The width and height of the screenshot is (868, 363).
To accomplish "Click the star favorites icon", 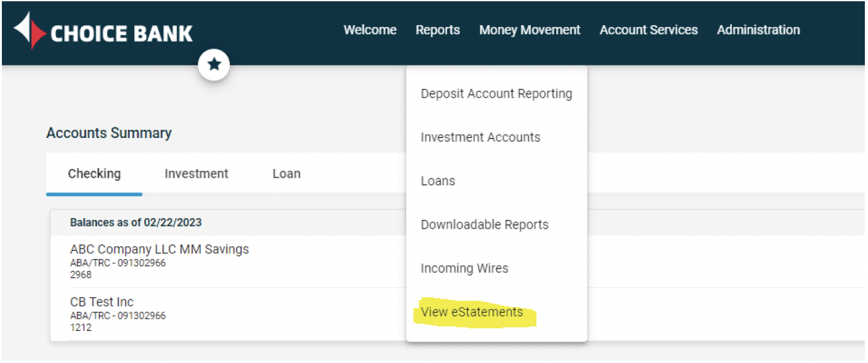I will [214, 64].
